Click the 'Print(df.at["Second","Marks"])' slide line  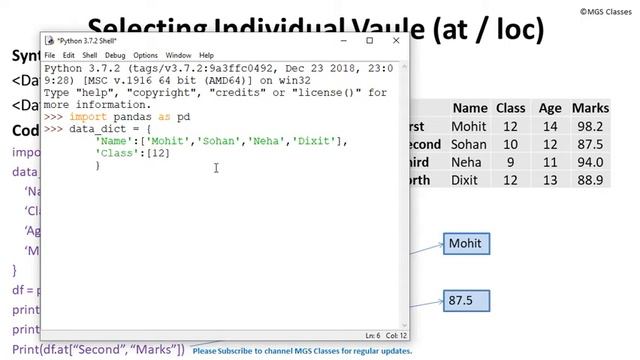(x=98, y=350)
